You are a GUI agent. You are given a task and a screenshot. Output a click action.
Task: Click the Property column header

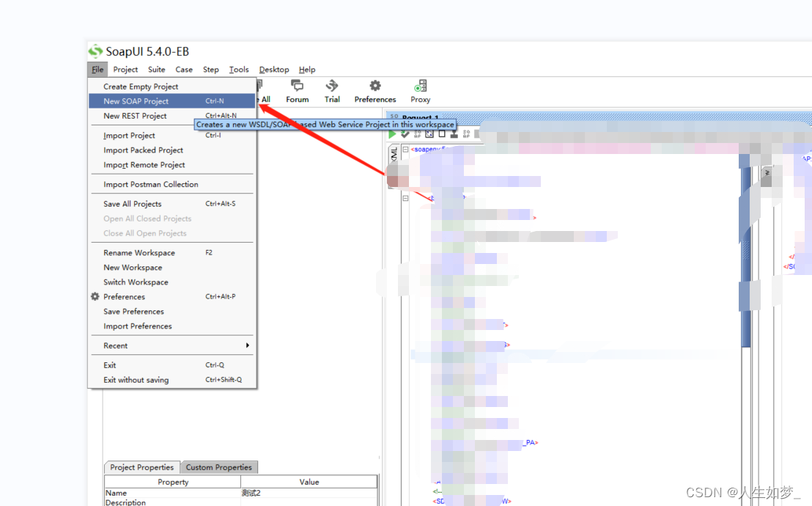pyautogui.click(x=172, y=482)
